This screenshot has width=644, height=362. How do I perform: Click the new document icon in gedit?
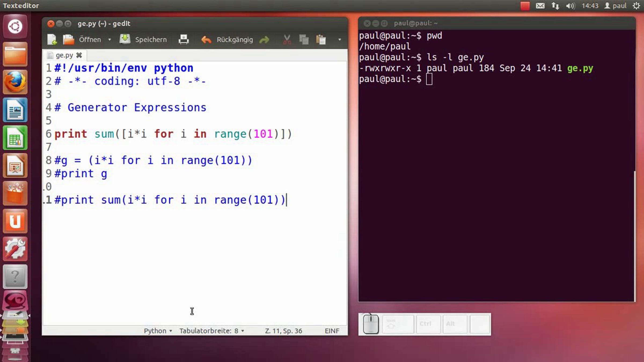[x=52, y=39]
